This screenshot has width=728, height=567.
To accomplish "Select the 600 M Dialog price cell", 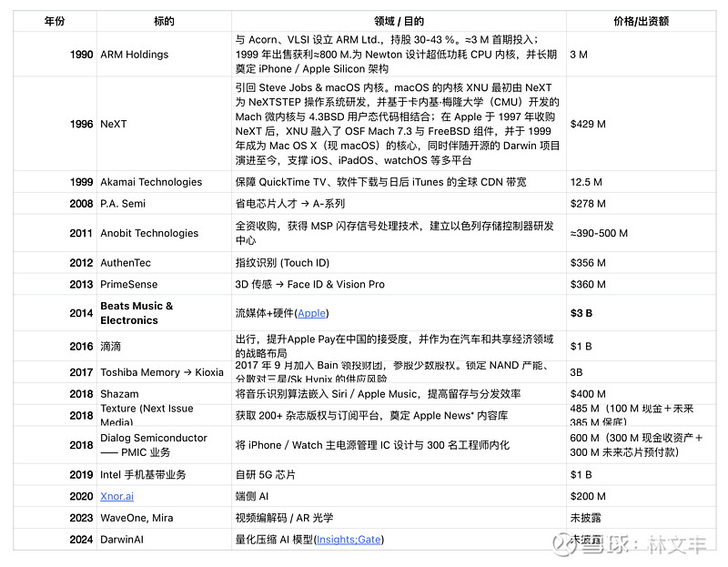I will 642,445.
